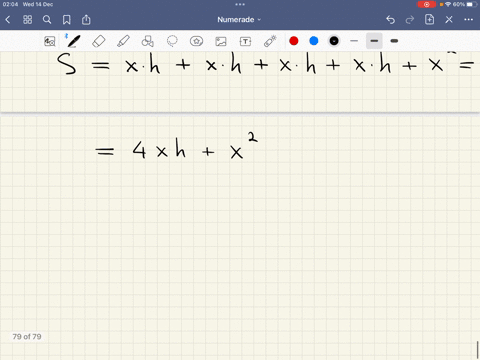The width and height of the screenshot is (480, 360).
Task: Choose the black pen color
Action: pyautogui.click(x=334, y=41)
